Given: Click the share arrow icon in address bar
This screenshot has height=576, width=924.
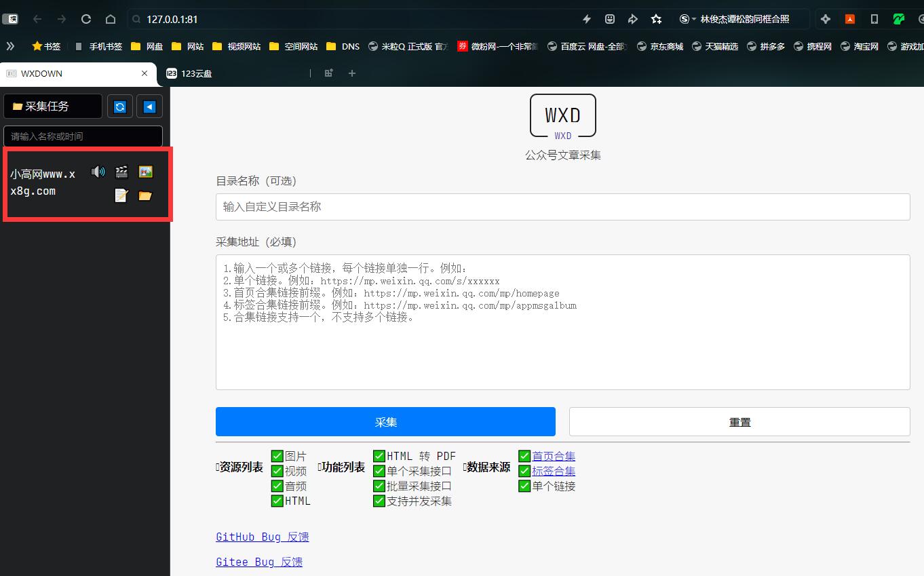Looking at the screenshot, I should coord(633,19).
